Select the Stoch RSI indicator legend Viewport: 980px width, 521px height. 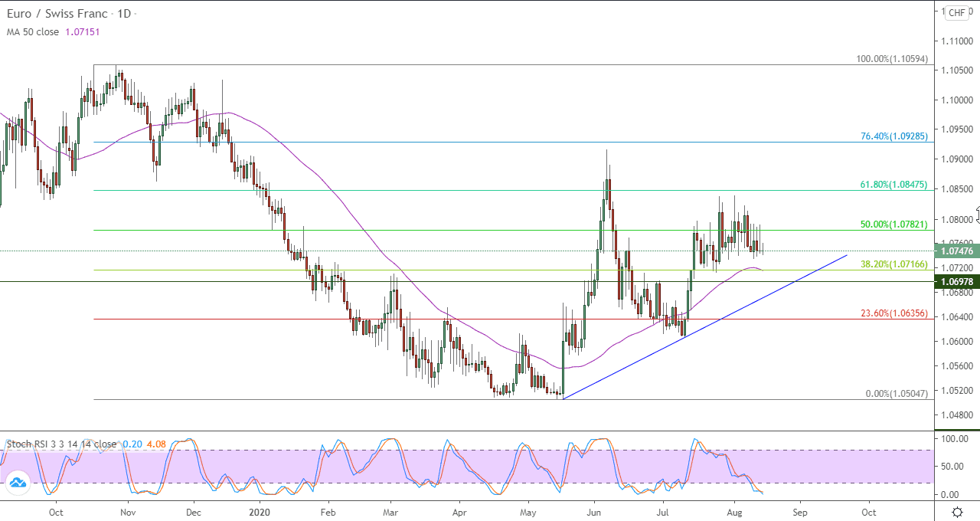pyautogui.click(x=62, y=444)
